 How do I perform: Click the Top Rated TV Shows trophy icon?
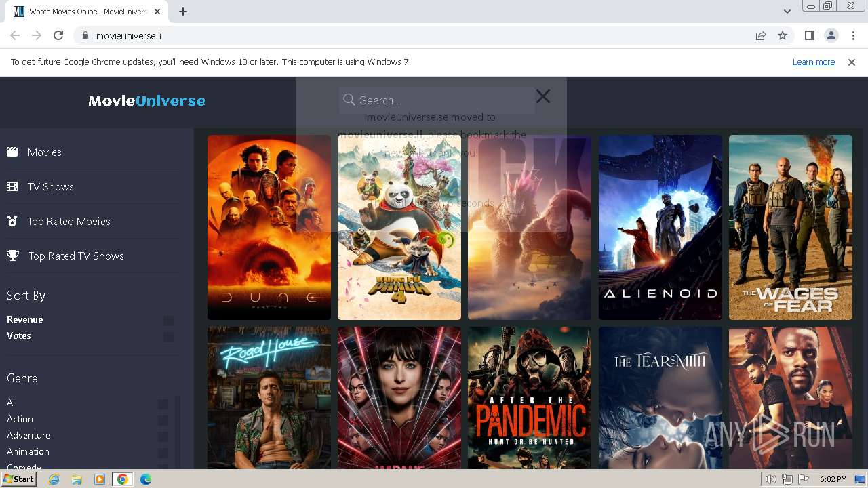click(13, 256)
